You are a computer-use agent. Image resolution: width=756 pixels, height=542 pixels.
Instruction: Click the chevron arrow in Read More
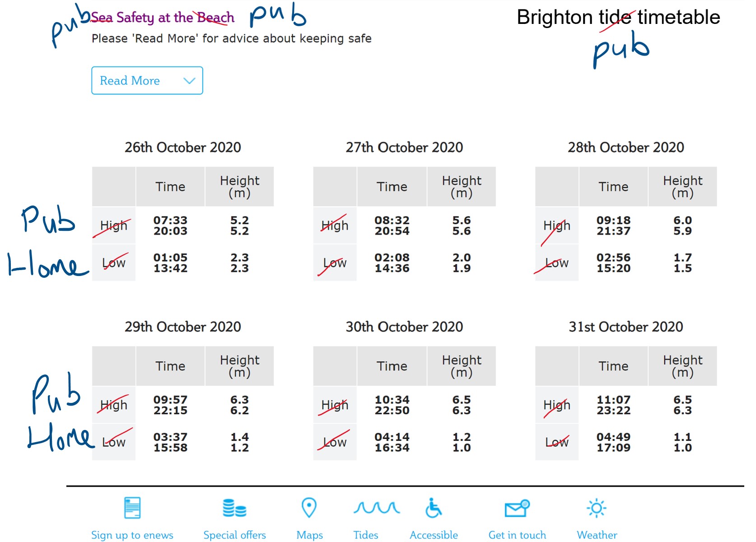[189, 81]
